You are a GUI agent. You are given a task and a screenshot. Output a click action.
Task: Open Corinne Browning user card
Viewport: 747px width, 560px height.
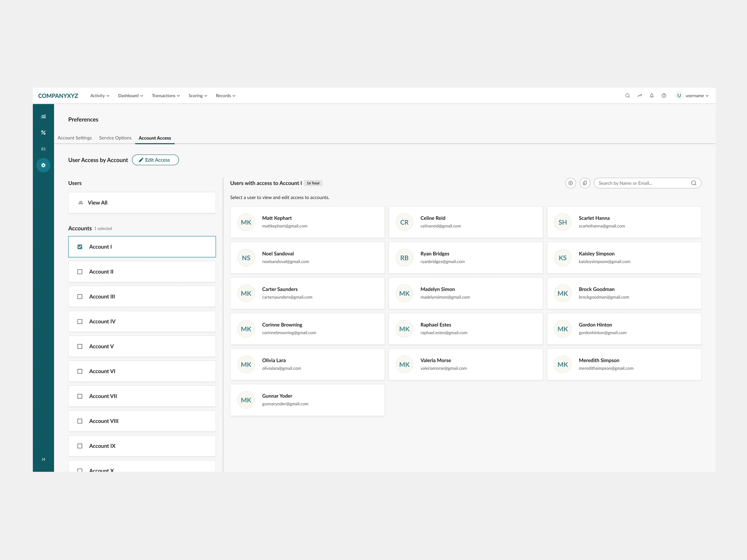click(x=307, y=329)
